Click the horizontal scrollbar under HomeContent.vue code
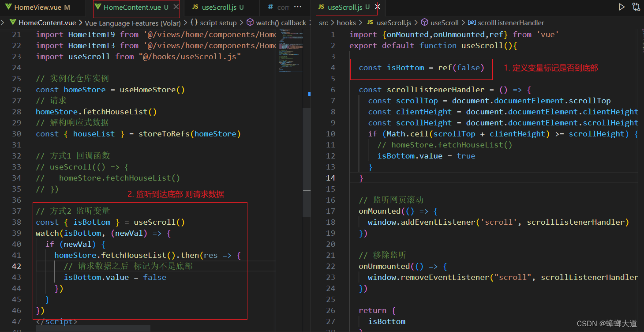 click(x=93, y=328)
